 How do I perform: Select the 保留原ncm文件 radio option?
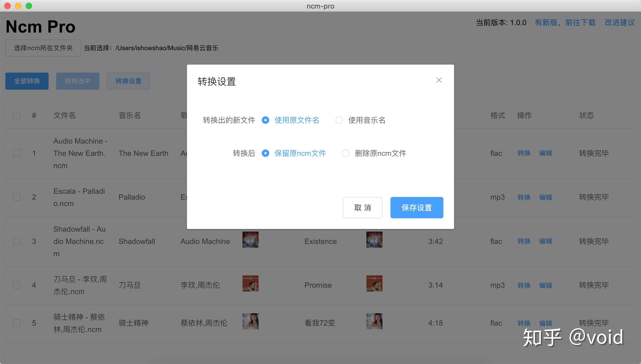(265, 153)
